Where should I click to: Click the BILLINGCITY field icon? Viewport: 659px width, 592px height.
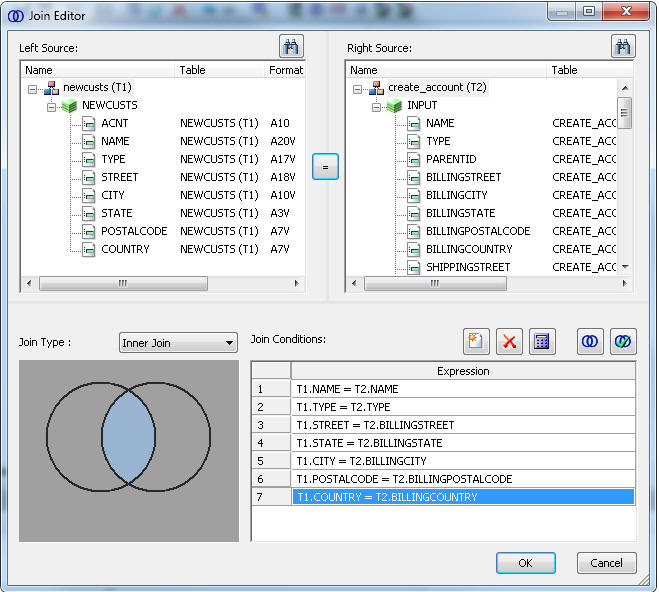click(x=414, y=196)
